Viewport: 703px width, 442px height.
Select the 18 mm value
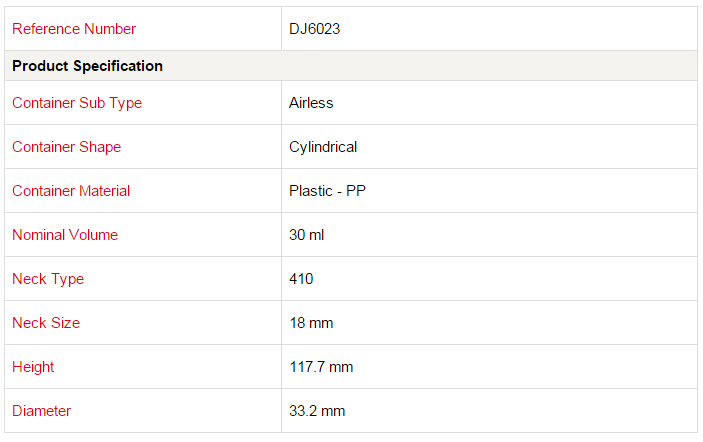311,323
